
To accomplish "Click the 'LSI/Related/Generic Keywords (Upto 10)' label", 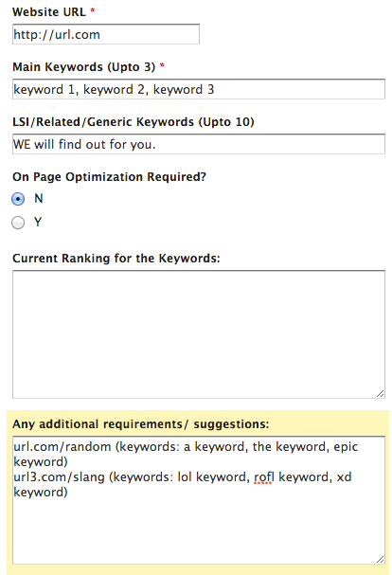I will tap(134, 122).
